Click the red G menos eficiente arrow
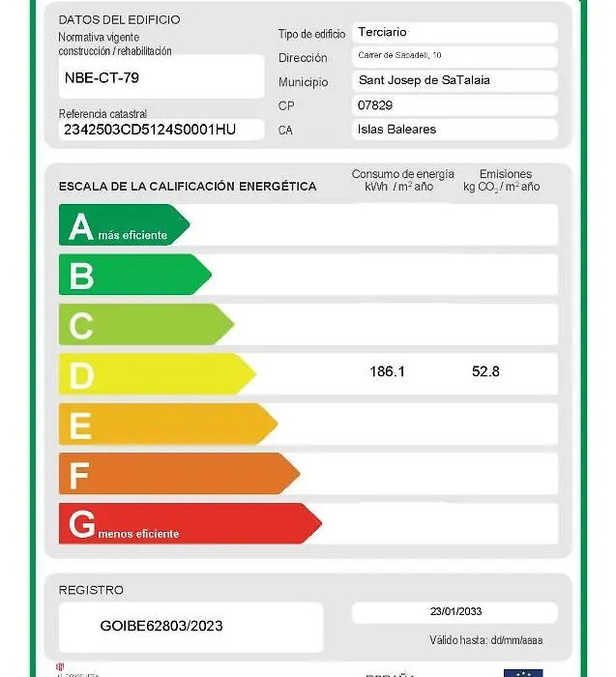Screen dimensions: 616x677 191,523
